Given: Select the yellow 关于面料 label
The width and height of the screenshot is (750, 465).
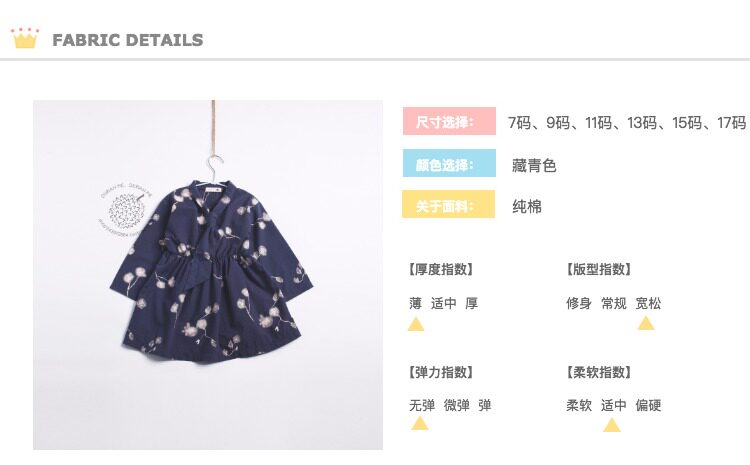Looking at the screenshot, I should [448, 204].
